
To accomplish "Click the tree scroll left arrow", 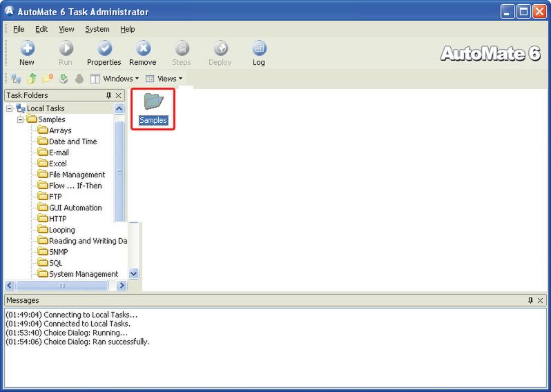I will point(10,285).
